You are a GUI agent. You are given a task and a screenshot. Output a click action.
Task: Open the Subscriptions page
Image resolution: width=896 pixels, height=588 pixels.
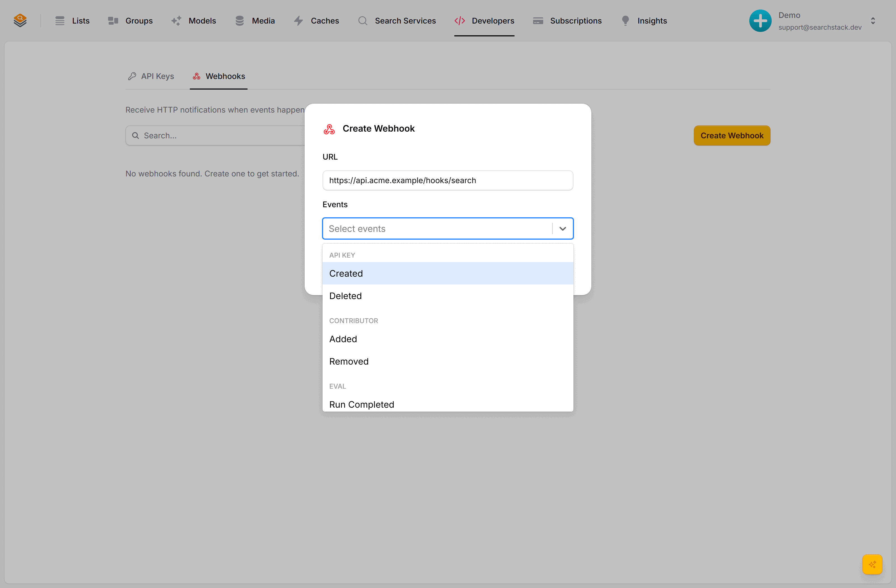pyautogui.click(x=567, y=21)
